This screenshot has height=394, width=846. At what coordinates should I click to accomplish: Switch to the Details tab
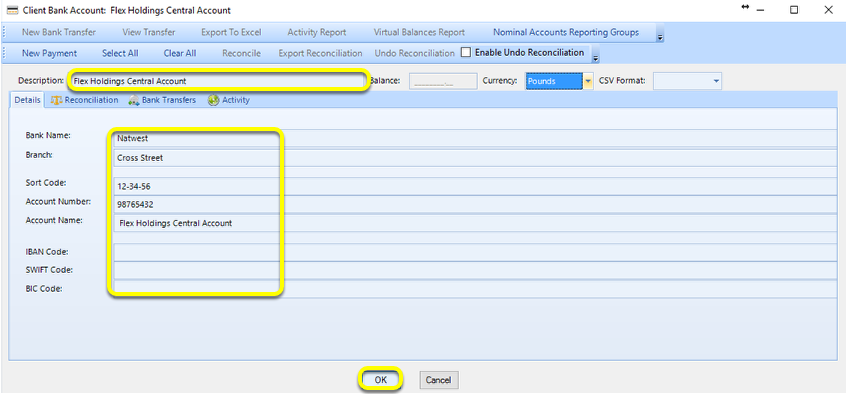(x=27, y=100)
